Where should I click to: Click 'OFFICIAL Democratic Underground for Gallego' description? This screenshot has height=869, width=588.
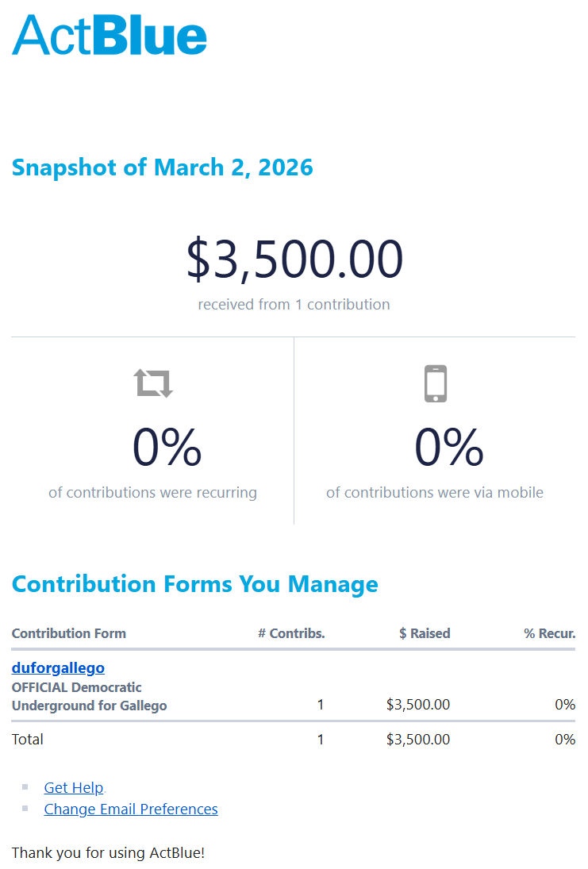[x=89, y=696]
